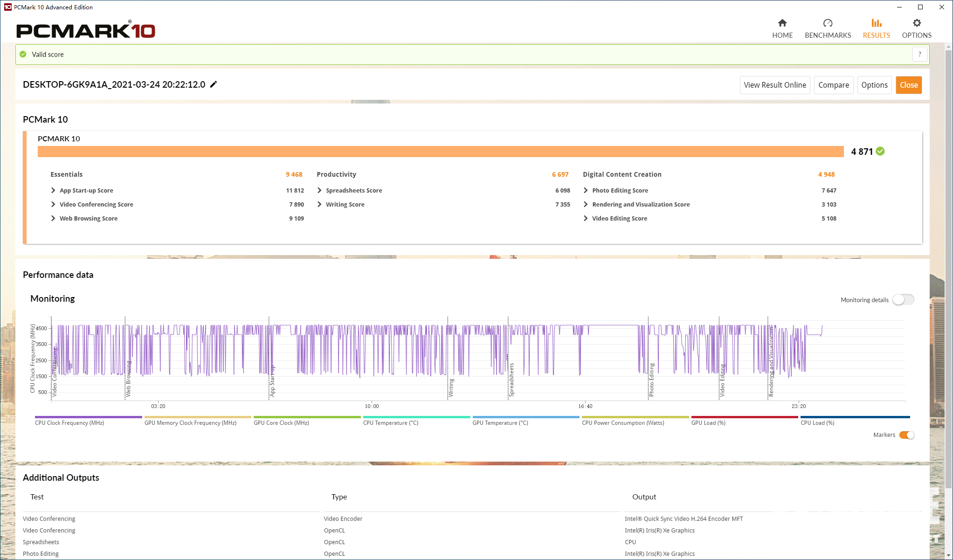Click the result title DESKTOP-6GK9A1A text

pos(114,84)
